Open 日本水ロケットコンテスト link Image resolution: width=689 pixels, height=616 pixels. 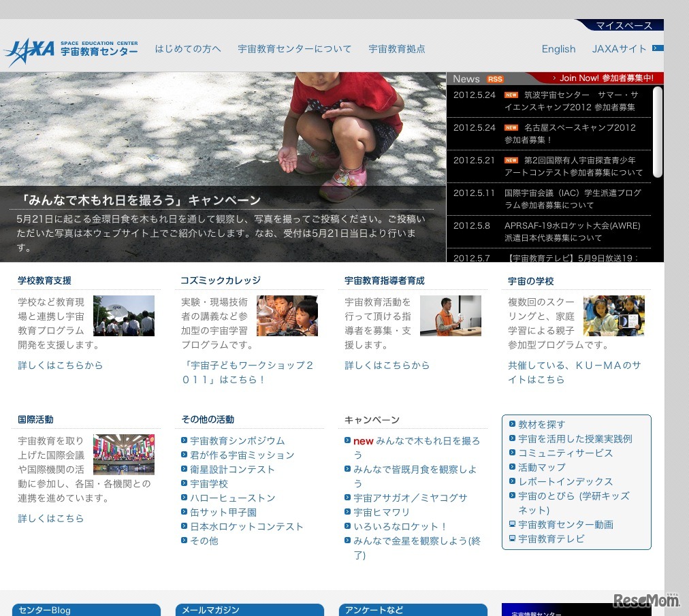click(246, 526)
